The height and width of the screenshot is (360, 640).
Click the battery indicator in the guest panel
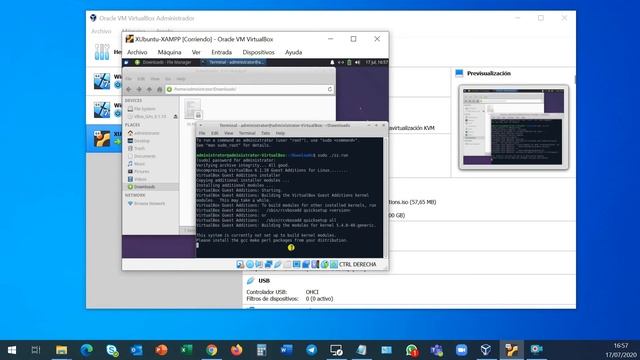pyautogui.click(x=349, y=62)
